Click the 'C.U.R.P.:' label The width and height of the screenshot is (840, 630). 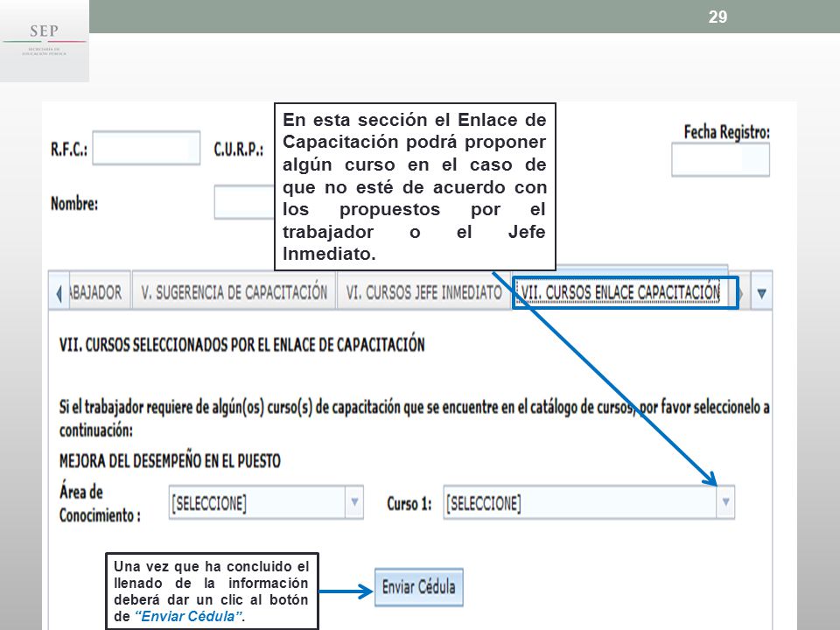[239, 149]
